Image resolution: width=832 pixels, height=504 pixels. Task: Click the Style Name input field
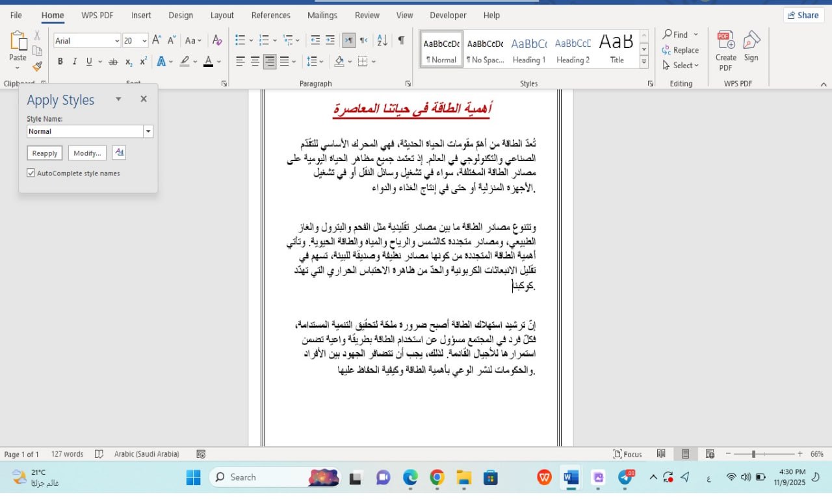[85, 131]
